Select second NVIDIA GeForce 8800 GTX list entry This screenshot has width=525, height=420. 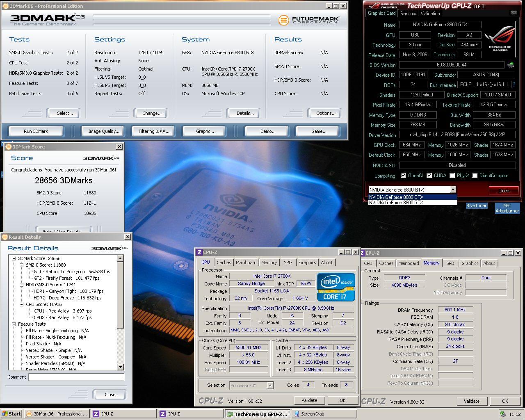(x=412, y=202)
